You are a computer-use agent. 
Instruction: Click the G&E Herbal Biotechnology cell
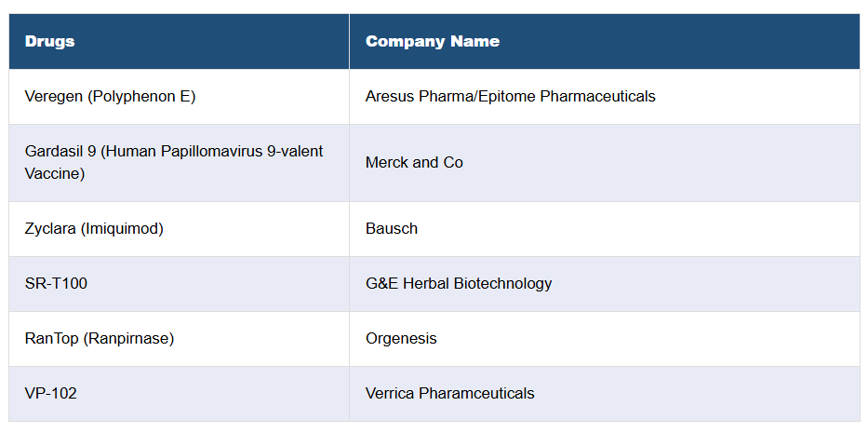point(459,283)
